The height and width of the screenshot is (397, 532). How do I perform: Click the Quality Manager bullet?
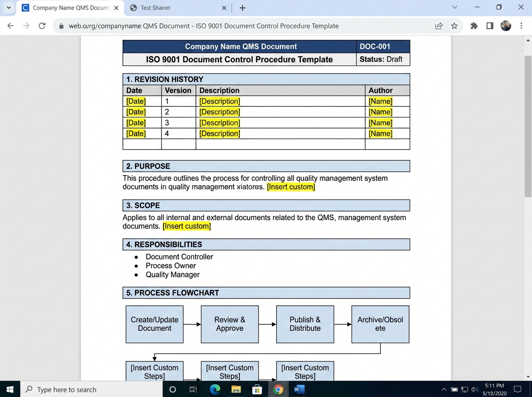click(172, 275)
